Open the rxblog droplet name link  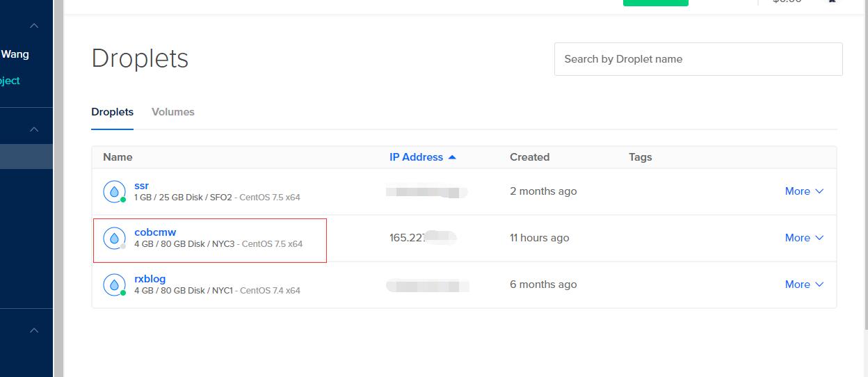[150, 279]
